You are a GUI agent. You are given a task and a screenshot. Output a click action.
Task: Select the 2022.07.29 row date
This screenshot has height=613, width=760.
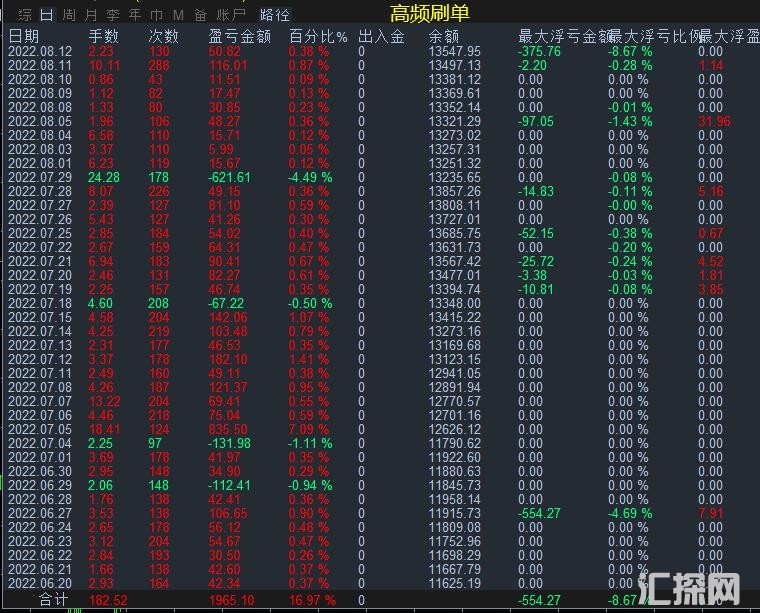point(40,177)
